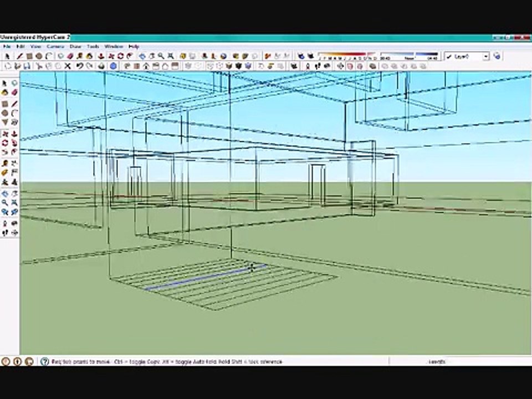Select Tape Measure in left palette
Viewport: 532px width, 399px height.
[5, 164]
